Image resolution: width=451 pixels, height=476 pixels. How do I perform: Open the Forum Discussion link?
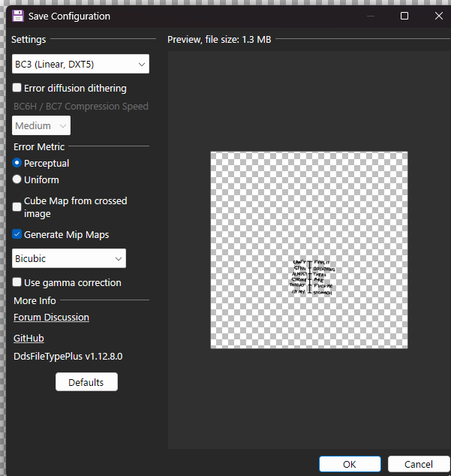click(x=51, y=318)
